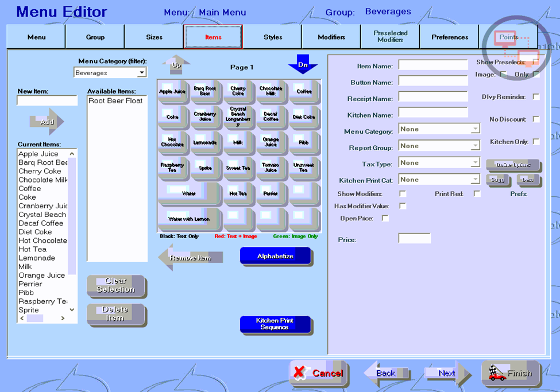Select the Chocolate Milk menu button
The image size is (560, 392).
(271, 91)
